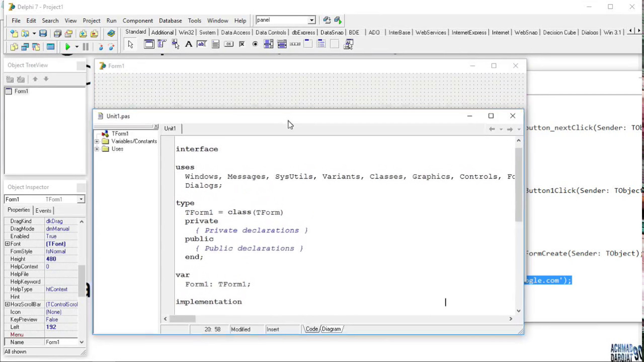This screenshot has width=644, height=362.
Task: Select the RadioButton component
Action: 255,44
